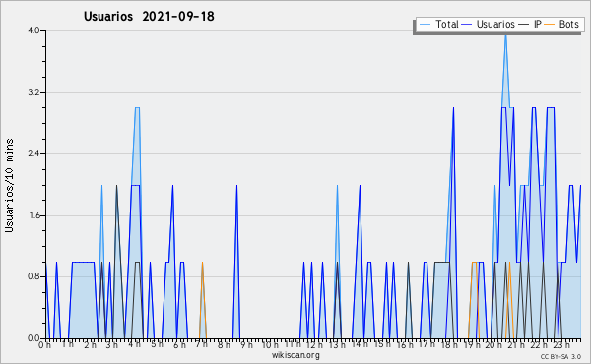The width and height of the screenshot is (591, 364).
Task: Click the blue Usuarios spike near 8:30
Action: point(236,187)
